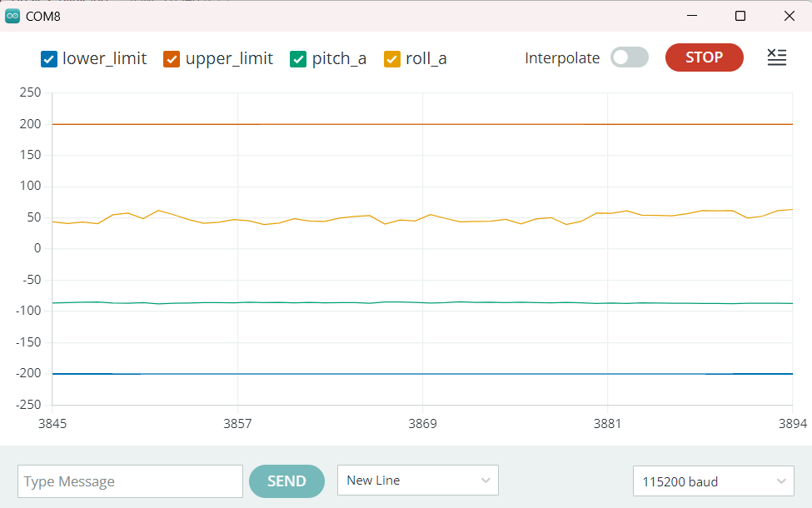Enable the Interpolate toggle switch
This screenshot has width=812, height=508.
pos(630,57)
